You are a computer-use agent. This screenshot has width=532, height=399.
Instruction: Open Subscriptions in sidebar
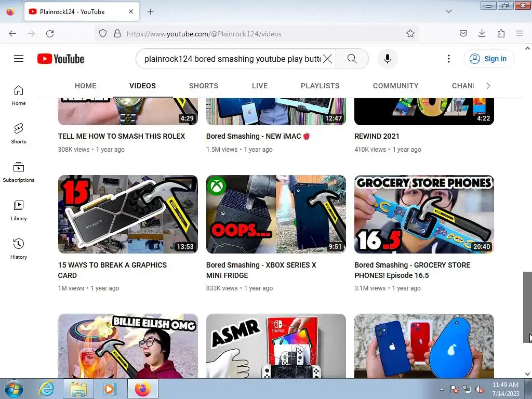pos(19,172)
